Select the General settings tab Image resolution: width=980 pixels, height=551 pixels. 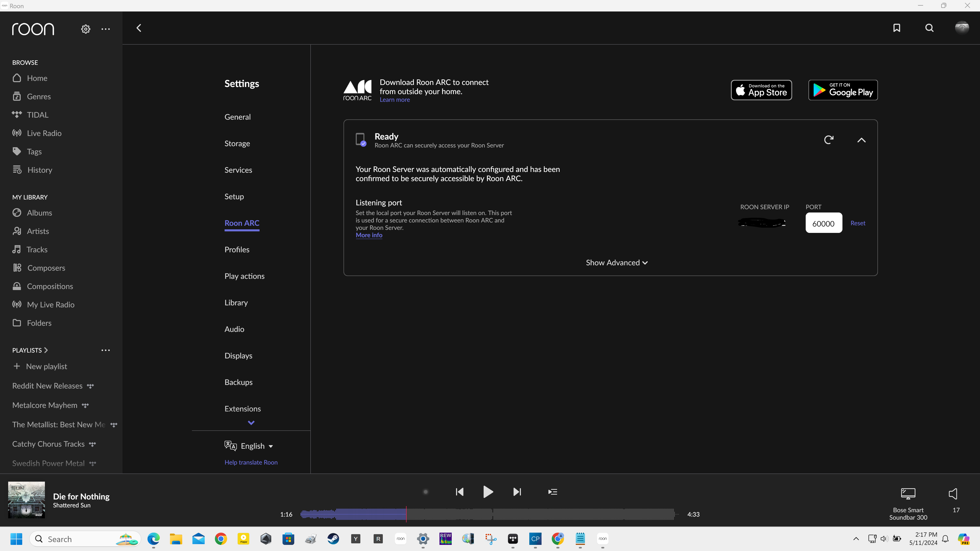237,117
